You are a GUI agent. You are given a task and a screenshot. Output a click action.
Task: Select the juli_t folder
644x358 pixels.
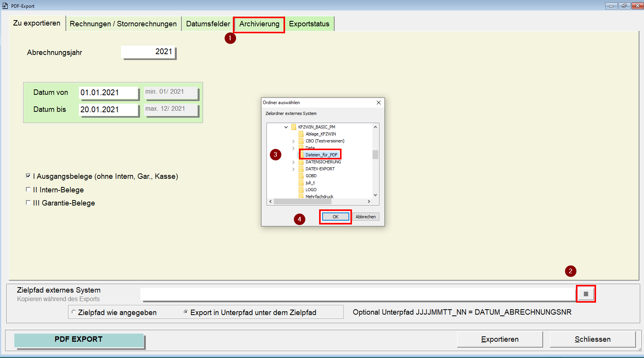[x=310, y=183]
